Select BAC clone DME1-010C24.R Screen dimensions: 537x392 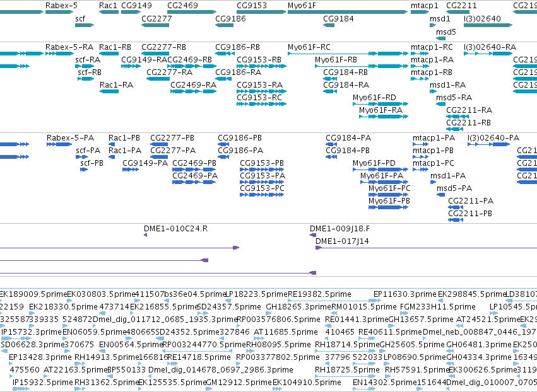point(175,229)
